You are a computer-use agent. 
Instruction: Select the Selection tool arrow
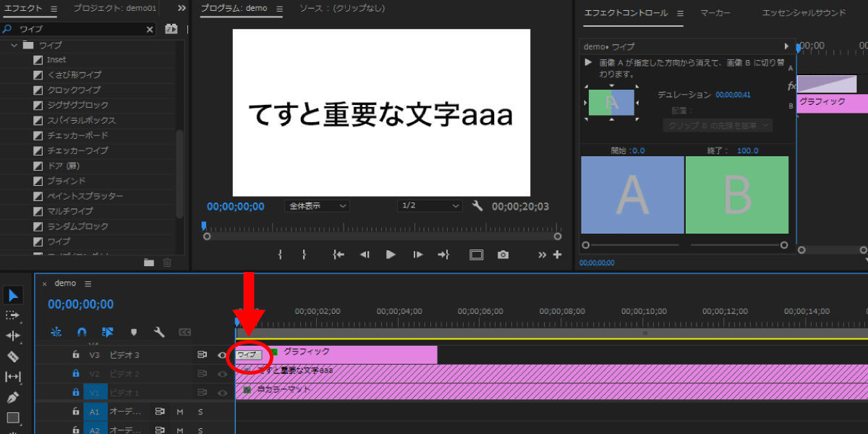click(x=13, y=295)
